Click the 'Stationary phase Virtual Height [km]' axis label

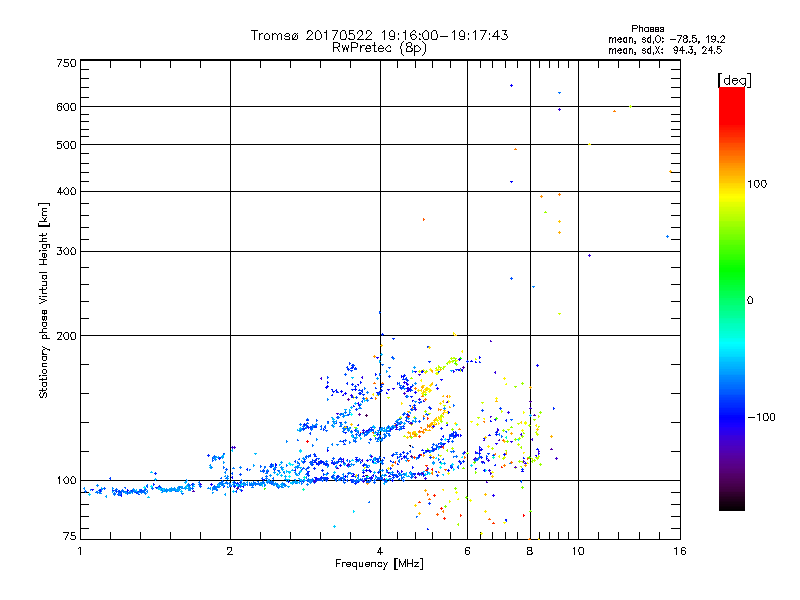click(44, 300)
